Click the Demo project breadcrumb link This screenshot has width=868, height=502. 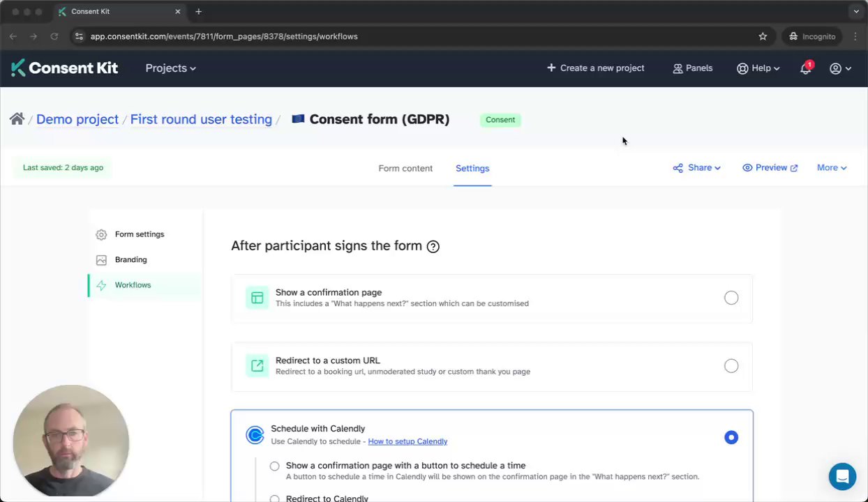(x=77, y=119)
